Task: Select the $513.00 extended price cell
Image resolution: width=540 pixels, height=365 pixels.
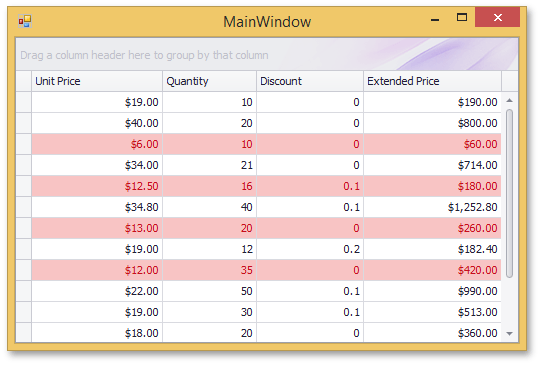Action: (432, 312)
